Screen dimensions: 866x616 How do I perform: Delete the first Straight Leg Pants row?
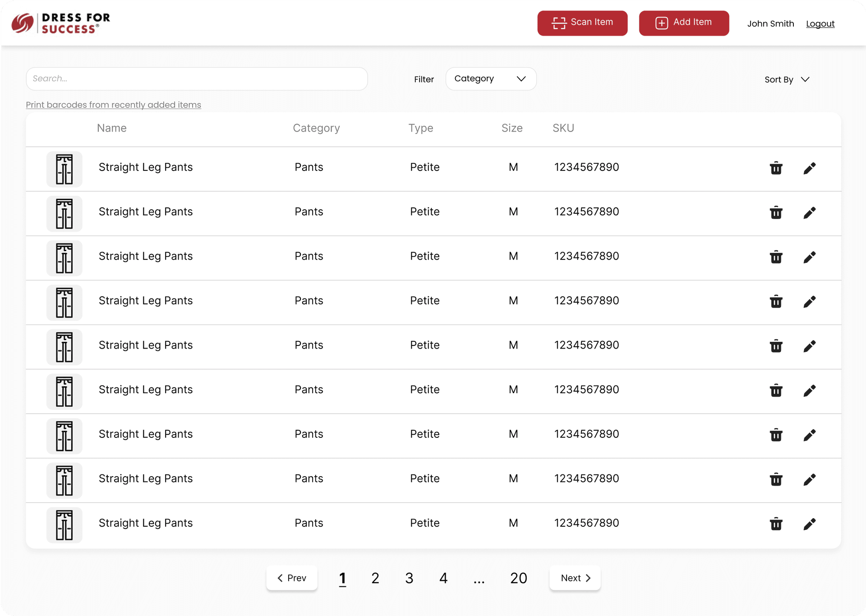(776, 168)
